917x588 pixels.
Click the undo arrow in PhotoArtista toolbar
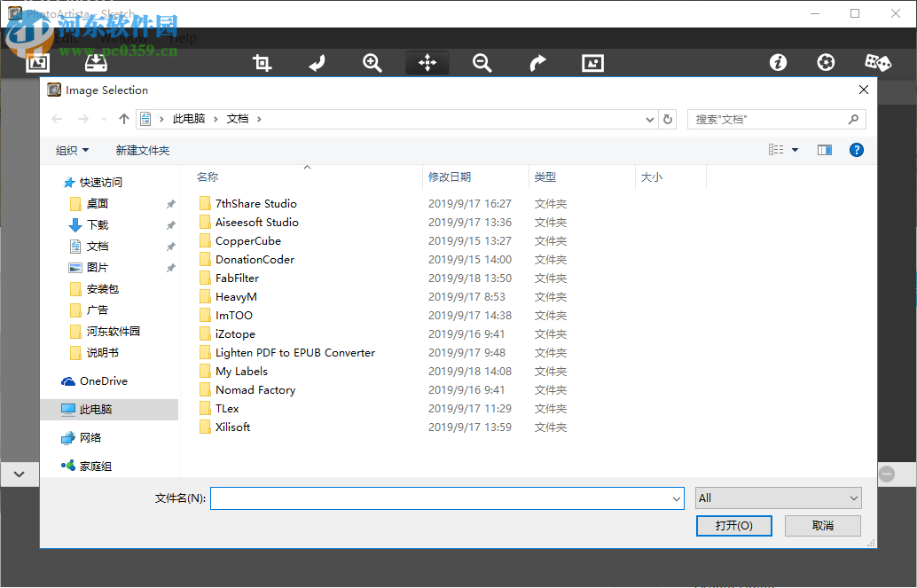coord(317,63)
